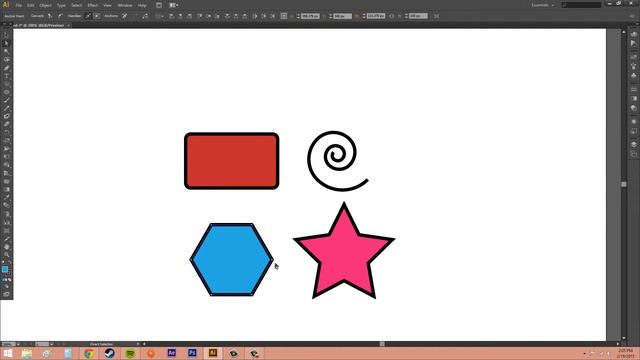Select the Artboard tool
This screenshot has height=360, width=640.
tap(6, 231)
